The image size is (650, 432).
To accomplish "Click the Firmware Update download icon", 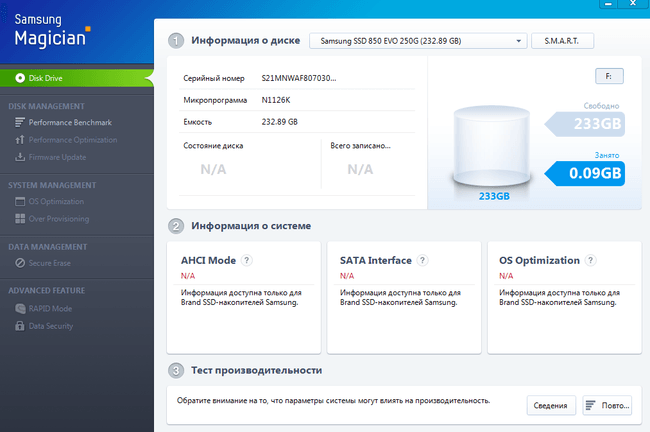I will coord(20,157).
